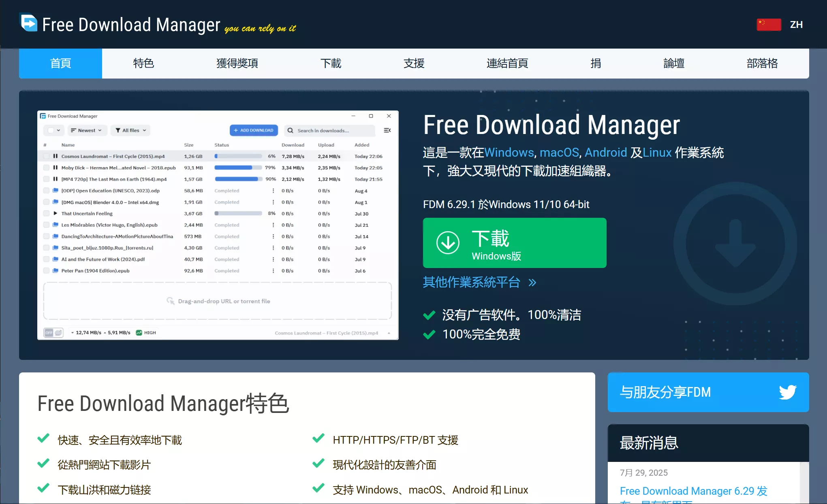Open the leftmost filter dropdown in FDM
827x504 pixels.
54,130
